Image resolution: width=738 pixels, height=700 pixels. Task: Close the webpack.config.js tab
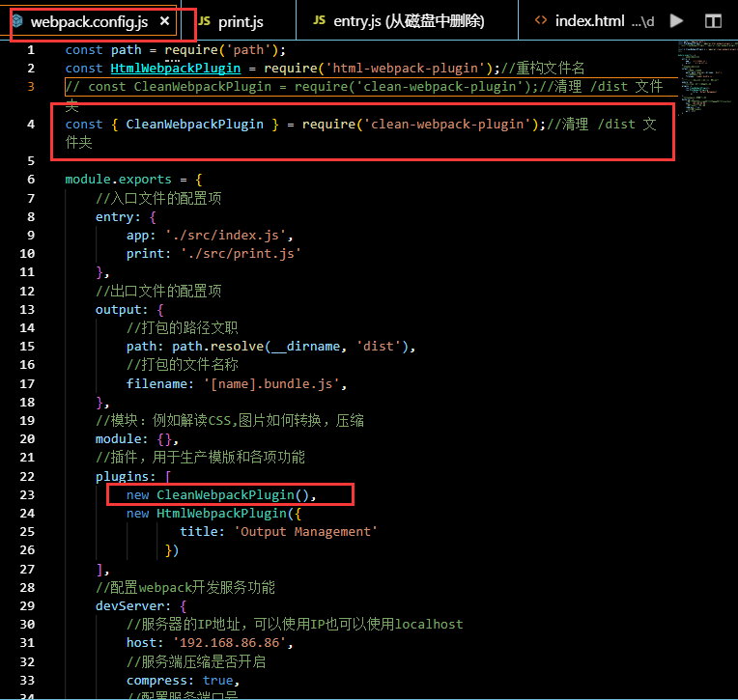(x=164, y=21)
